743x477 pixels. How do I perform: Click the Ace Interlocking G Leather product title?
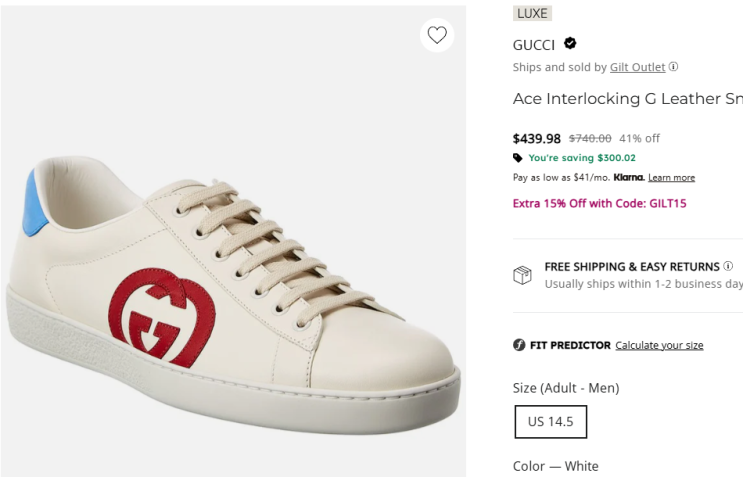(627, 99)
